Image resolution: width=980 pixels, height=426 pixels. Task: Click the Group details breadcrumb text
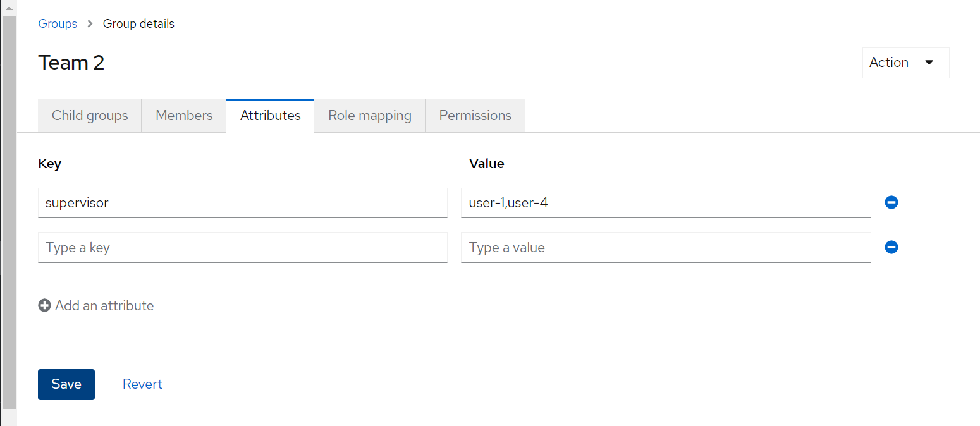point(138,24)
